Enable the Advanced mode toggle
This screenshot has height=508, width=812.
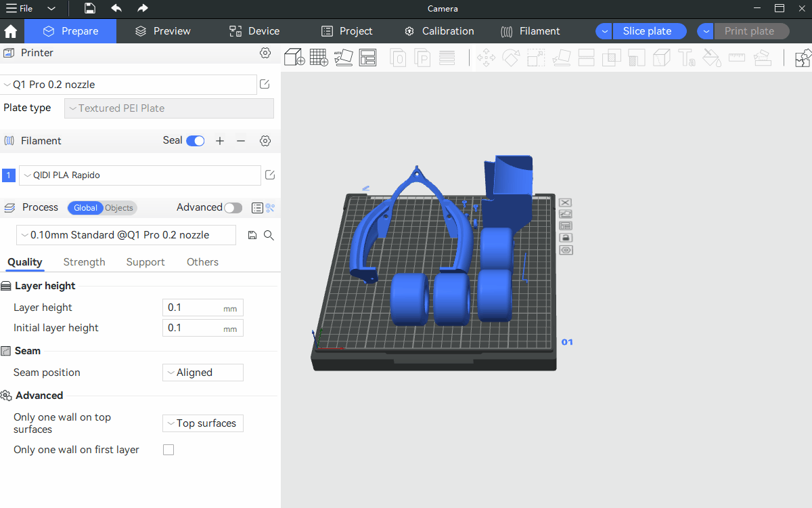[x=233, y=208]
